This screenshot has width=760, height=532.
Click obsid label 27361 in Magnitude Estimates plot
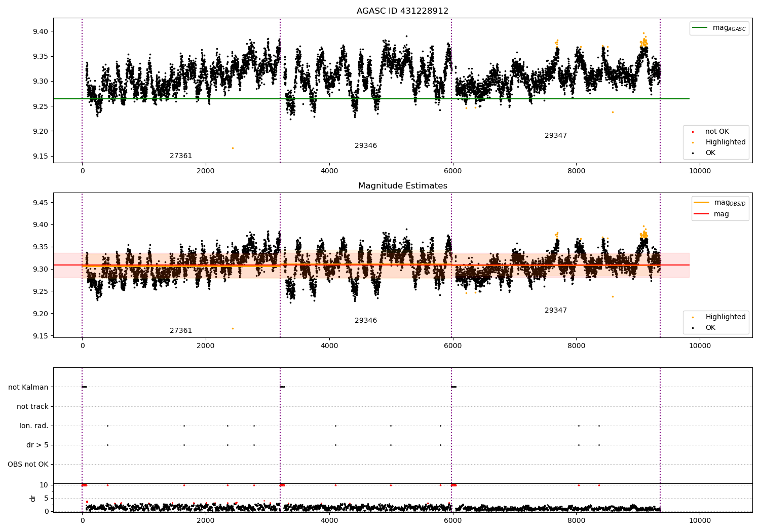point(181,331)
